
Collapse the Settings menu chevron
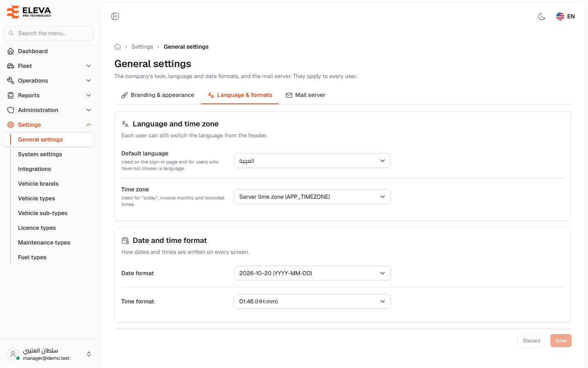coord(89,125)
